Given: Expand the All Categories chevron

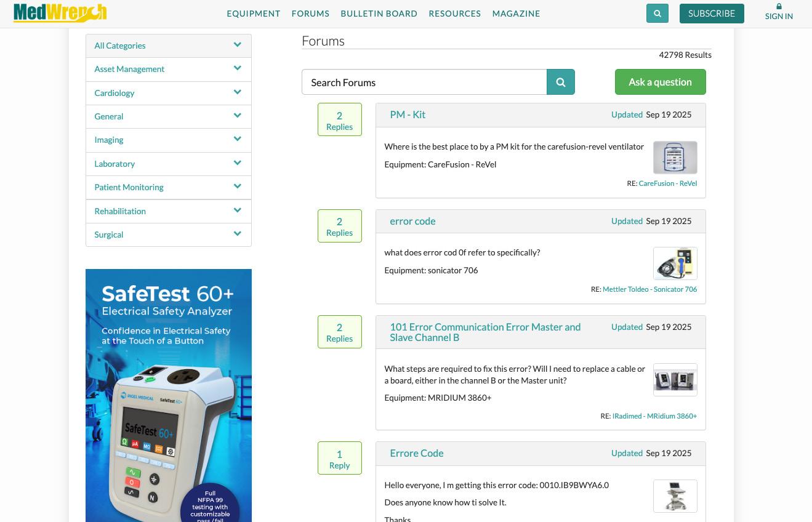Looking at the screenshot, I should (237, 45).
